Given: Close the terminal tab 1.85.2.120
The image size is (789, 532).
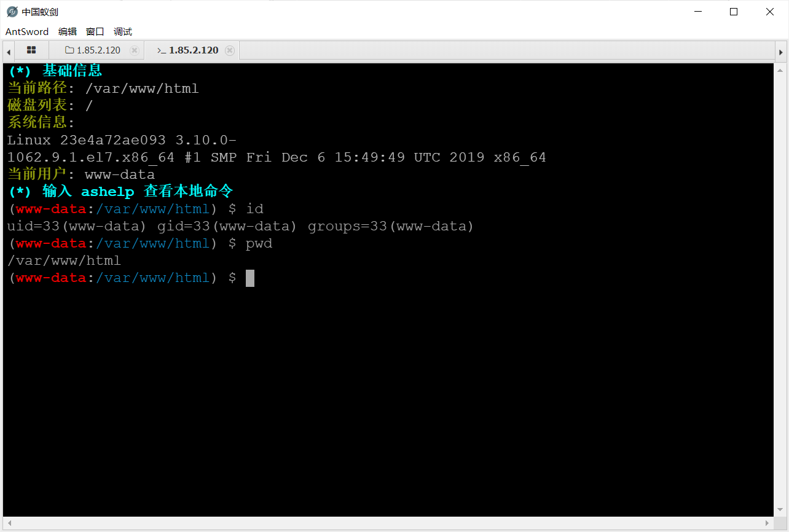Looking at the screenshot, I should point(230,50).
